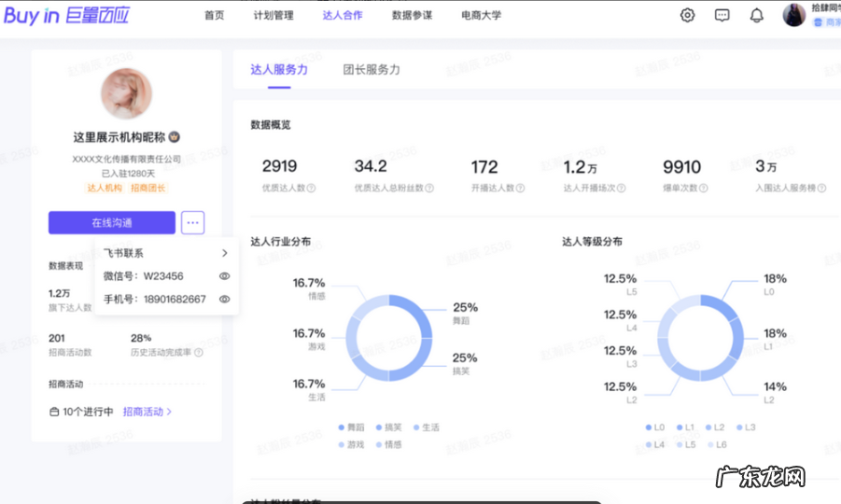Image resolution: width=841 pixels, height=504 pixels.
Task: Toggle L2 legend in level chart
Action: (716, 427)
